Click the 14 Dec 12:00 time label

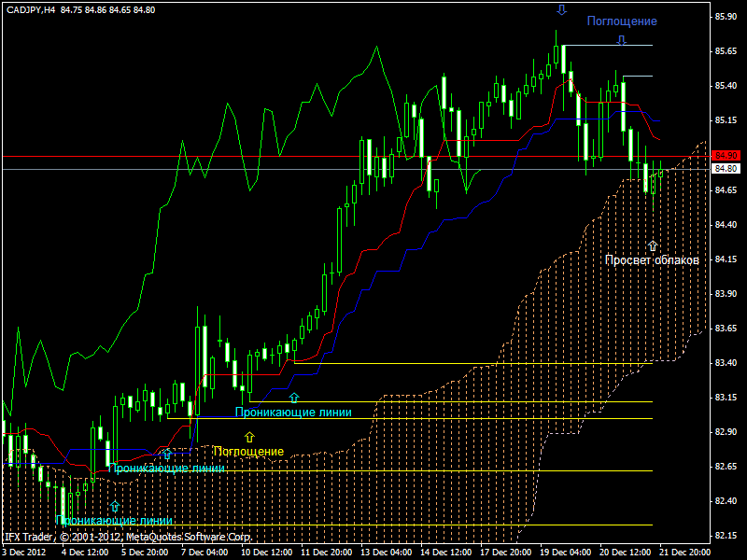tap(446, 552)
